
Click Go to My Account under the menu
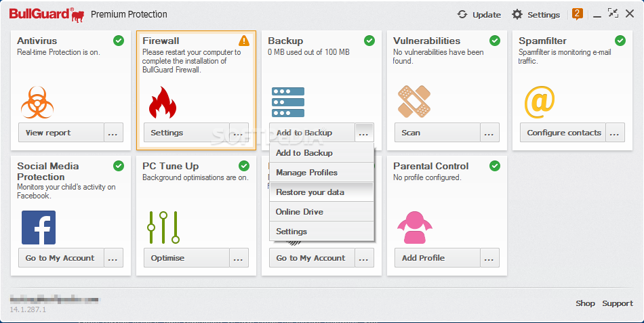point(312,258)
